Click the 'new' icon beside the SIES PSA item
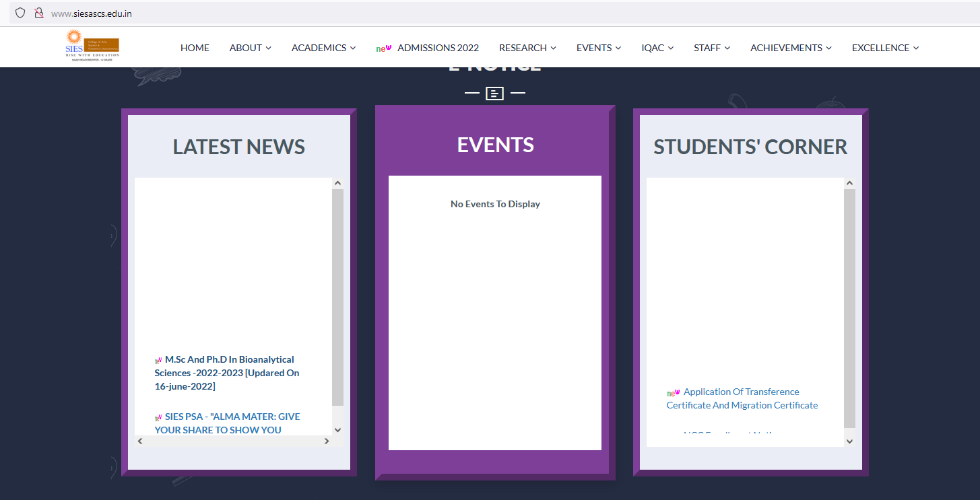 click(158, 417)
